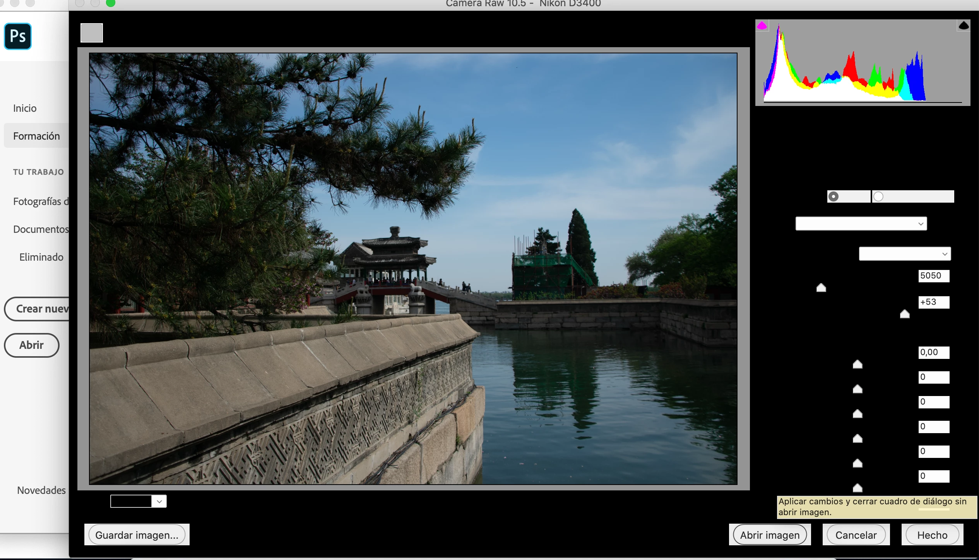Go to Inicio in the sidebar
Viewport: 979px width, 560px height.
[25, 108]
